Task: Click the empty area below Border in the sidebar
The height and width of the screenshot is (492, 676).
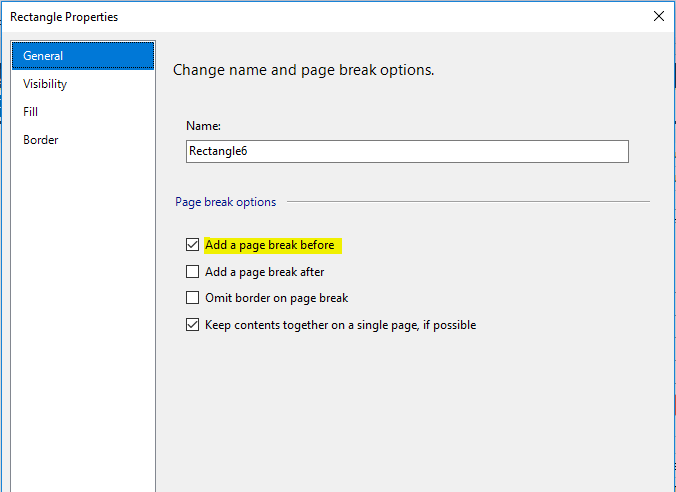Action: click(x=83, y=300)
